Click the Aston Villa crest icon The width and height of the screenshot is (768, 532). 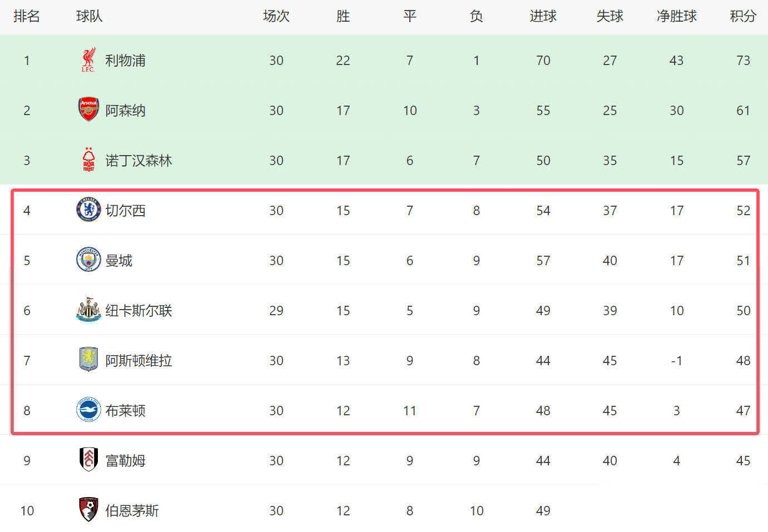coord(88,360)
